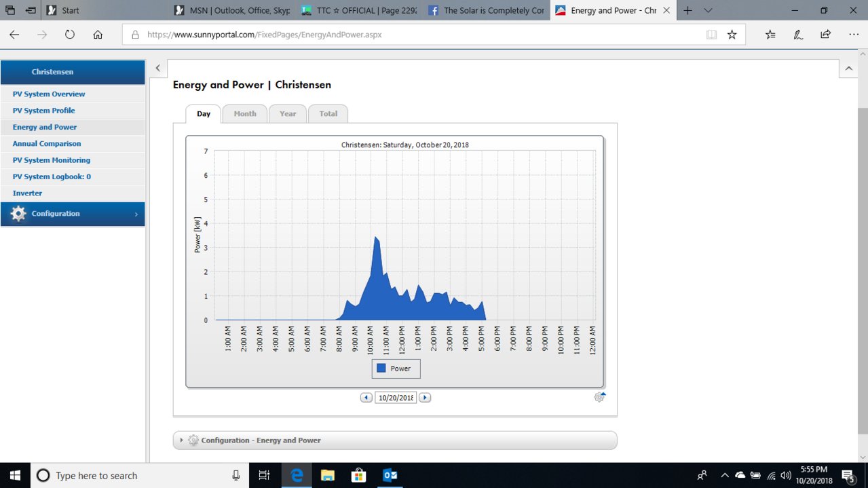
Task: Open People icon in system tray
Action: [702, 475]
